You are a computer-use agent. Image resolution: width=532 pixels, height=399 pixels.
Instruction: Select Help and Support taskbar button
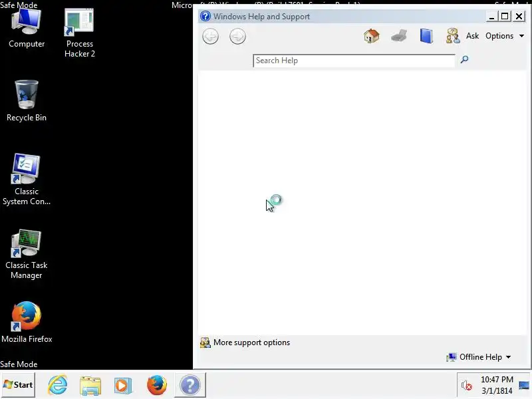pos(190,385)
